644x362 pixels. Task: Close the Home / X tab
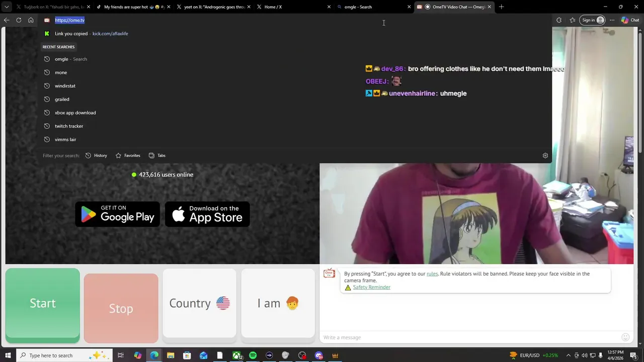[x=329, y=7]
